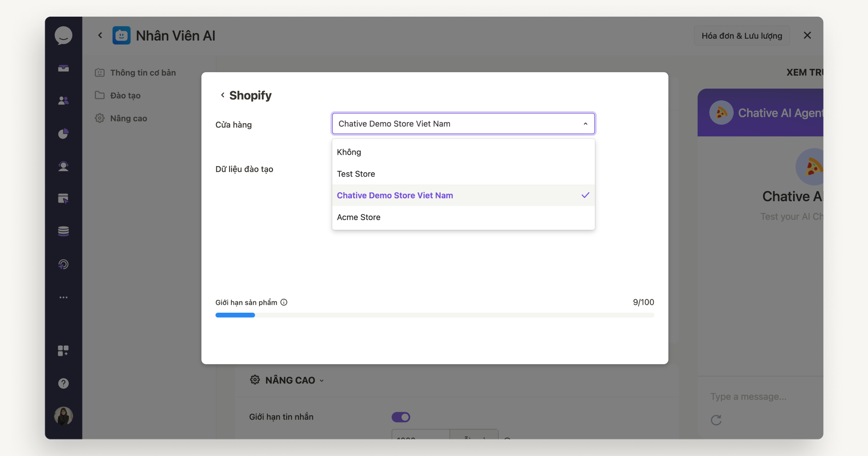Select 'Test Store' from store dropdown

[356, 173]
